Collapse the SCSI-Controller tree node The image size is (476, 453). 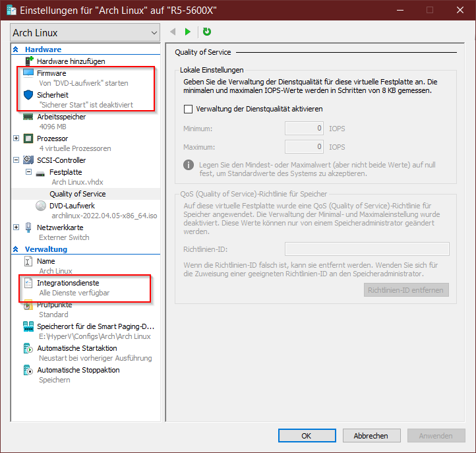[16, 160]
